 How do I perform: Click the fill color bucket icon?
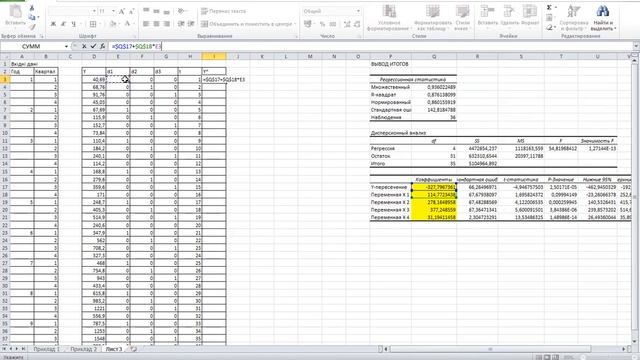[x=113, y=24]
